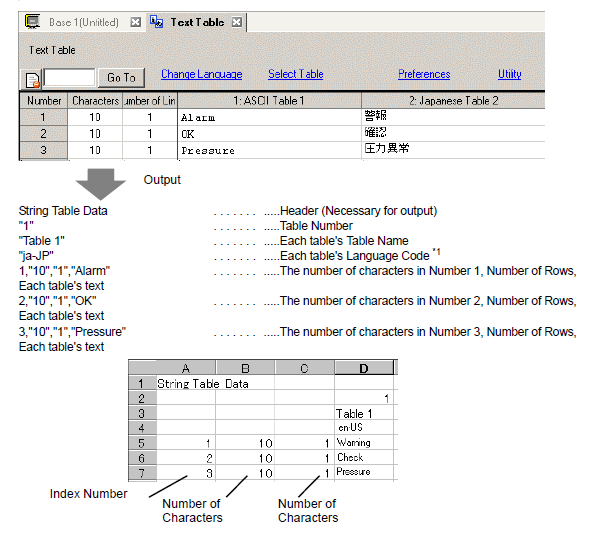Click the document icon beside Go To field
Screen dimensions: 603x552
(33, 80)
